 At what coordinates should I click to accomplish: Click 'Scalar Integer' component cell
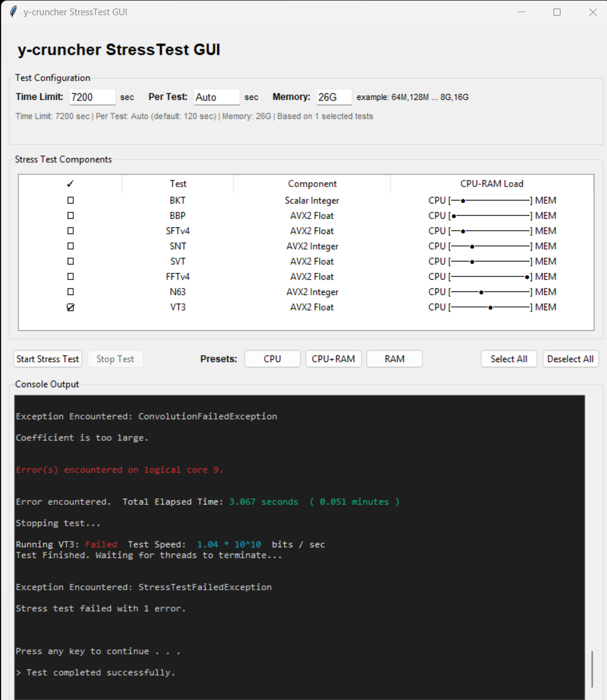point(312,201)
